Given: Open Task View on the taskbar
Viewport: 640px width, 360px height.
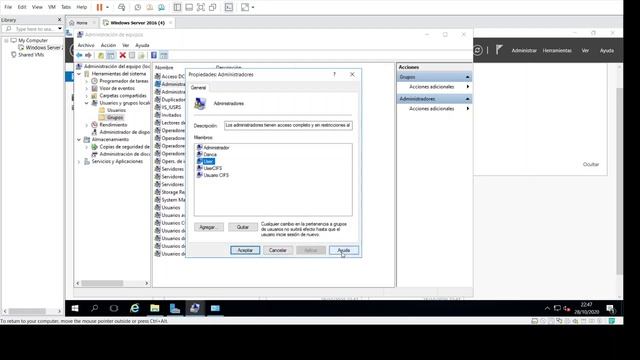Looking at the screenshot, I should pos(114,308).
